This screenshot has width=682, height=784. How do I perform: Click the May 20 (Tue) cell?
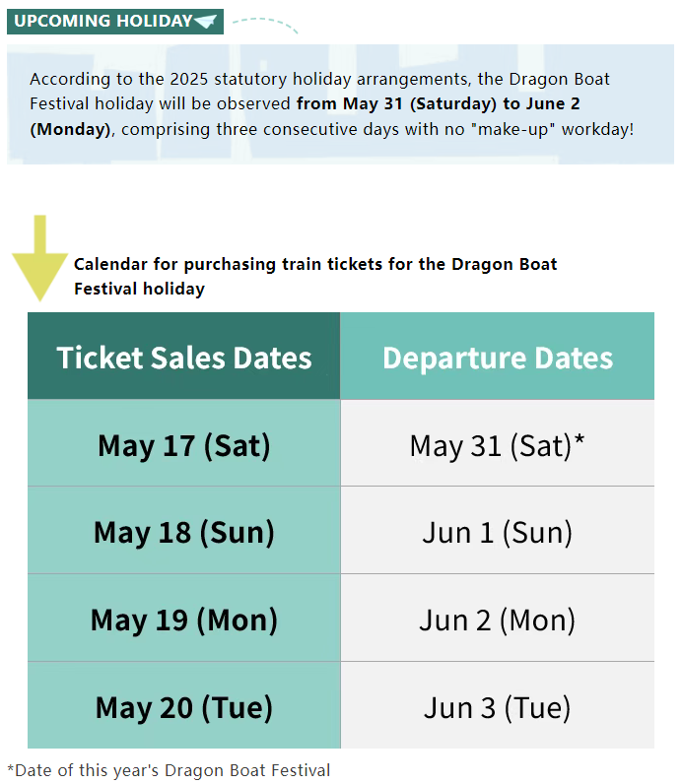click(x=183, y=705)
